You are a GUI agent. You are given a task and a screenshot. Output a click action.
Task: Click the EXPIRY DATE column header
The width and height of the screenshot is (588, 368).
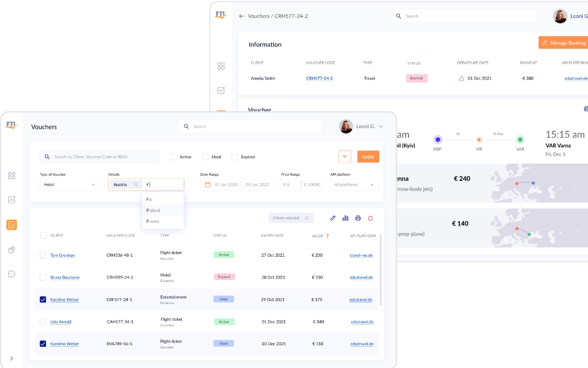click(272, 235)
